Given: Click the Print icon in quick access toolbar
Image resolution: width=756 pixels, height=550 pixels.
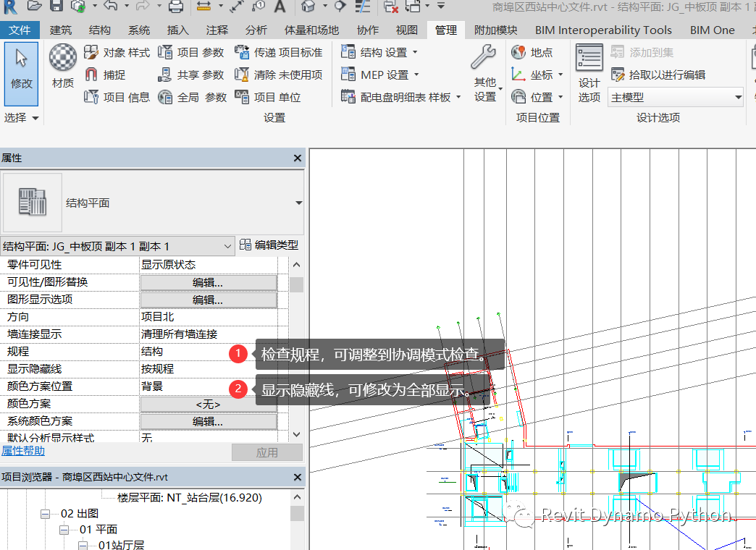Looking at the screenshot, I should [x=176, y=7].
